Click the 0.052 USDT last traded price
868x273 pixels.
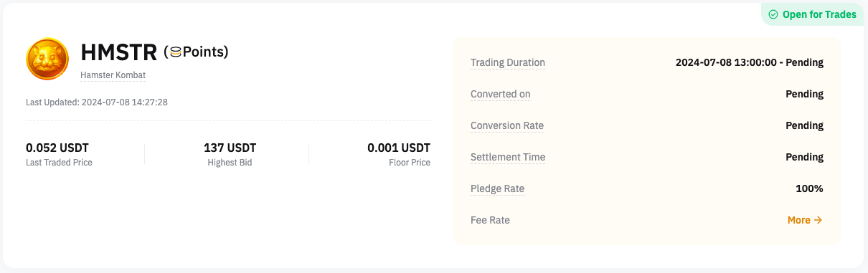[57, 148]
